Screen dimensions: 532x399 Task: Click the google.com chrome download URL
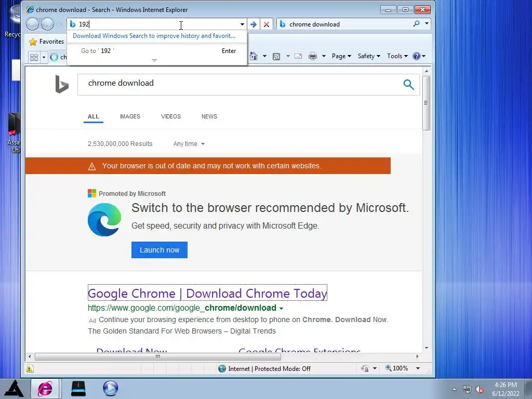[x=182, y=308]
